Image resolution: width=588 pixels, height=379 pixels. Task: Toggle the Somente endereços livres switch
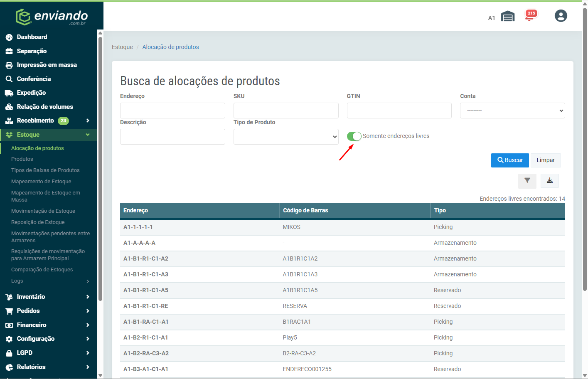(354, 136)
